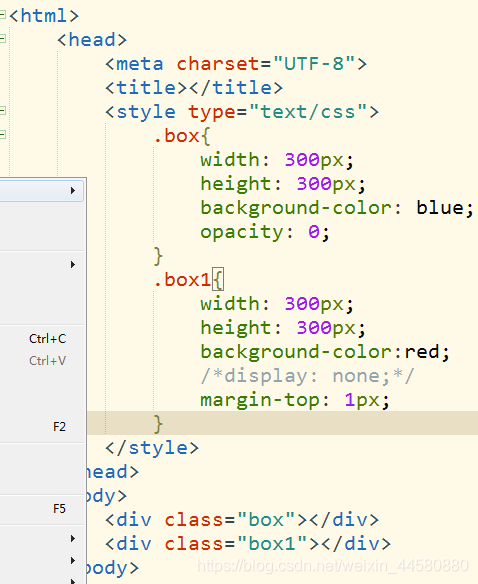Click the commented display: none line
The height and width of the screenshot is (584, 478).
(307, 376)
